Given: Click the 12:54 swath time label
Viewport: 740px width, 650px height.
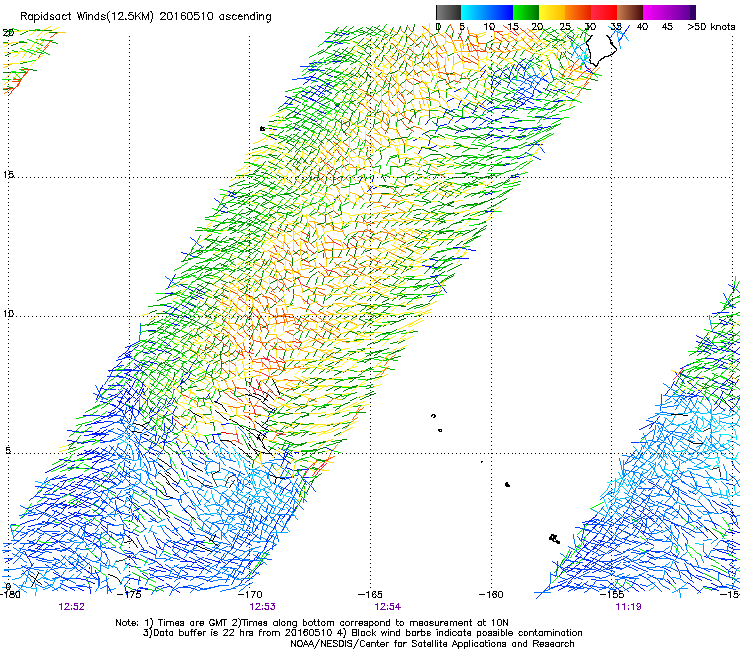Looking at the screenshot, I should 387,607.
